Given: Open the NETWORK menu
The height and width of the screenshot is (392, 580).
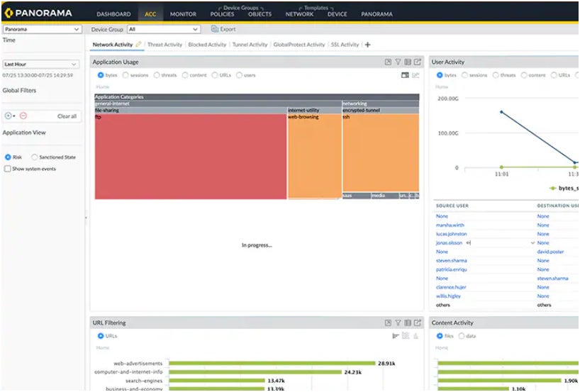Looking at the screenshot, I should point(299,14).
